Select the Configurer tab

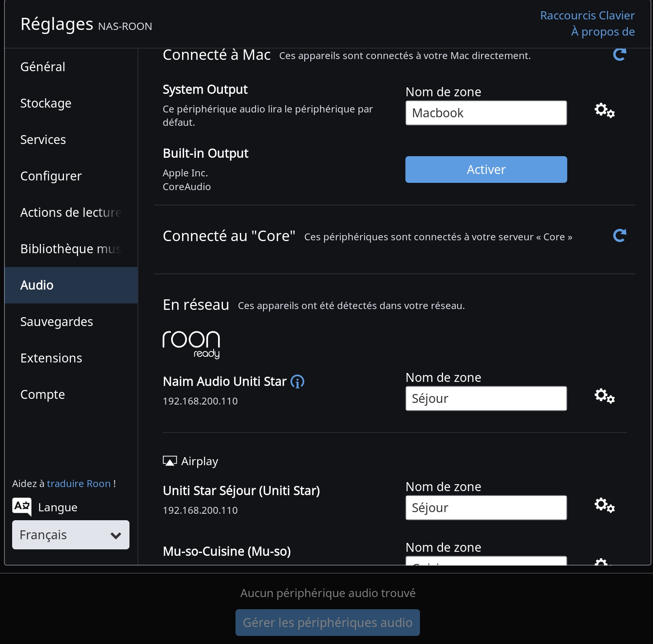point(71,176)
